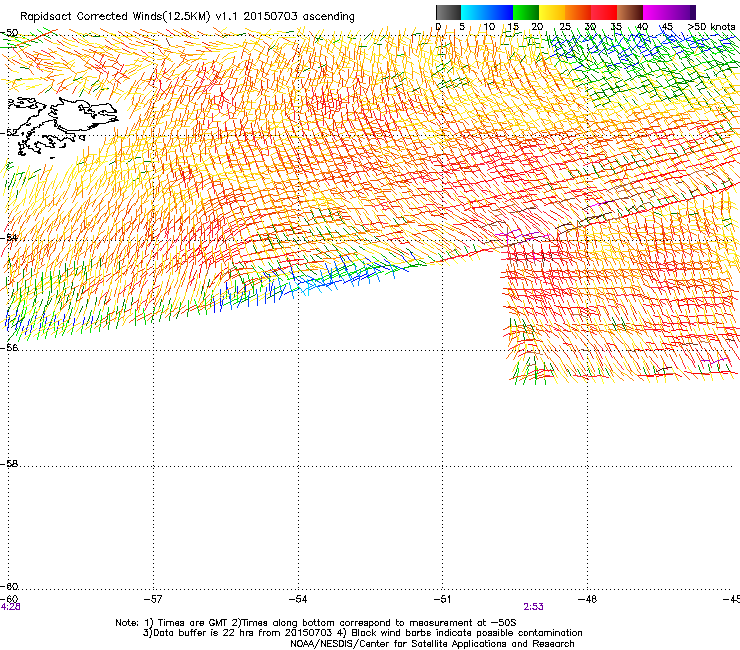Click the '10' legend scale label
Screen dimensions: 740x650
point(489,26)
